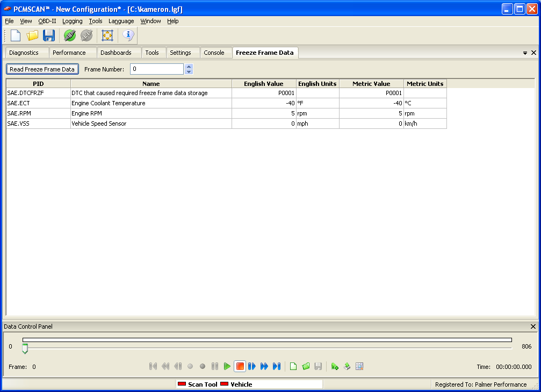The height and width of the screenshot is (392, 541).
Task: Click the Frame Number input field
Action: [x=157, y=69]
